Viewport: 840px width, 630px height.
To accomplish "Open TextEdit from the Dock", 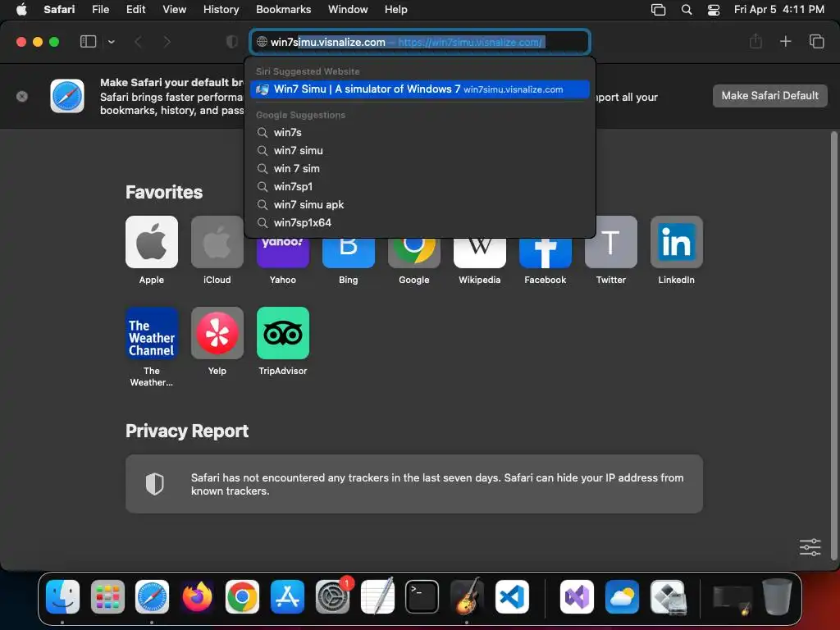I will coord(377,596).
